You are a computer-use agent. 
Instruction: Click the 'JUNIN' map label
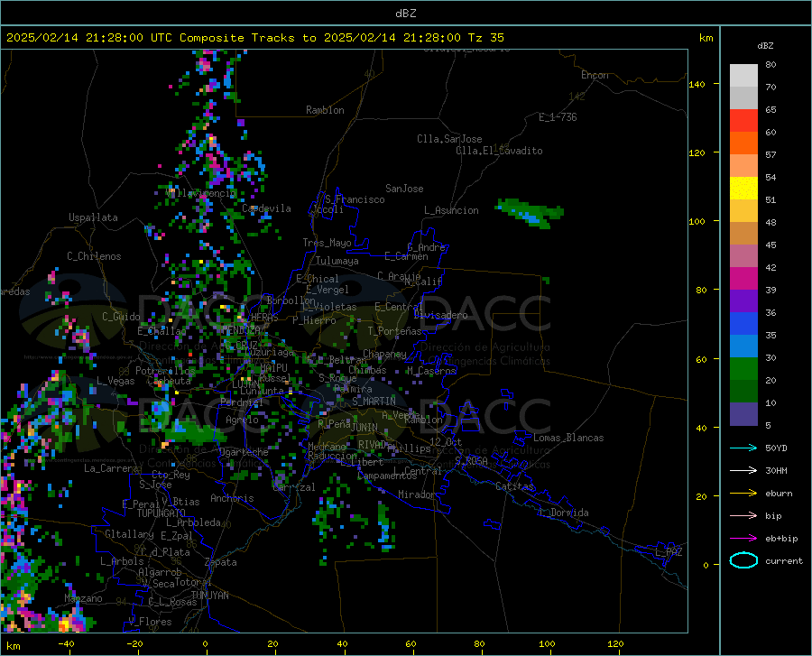pos(364,427)
